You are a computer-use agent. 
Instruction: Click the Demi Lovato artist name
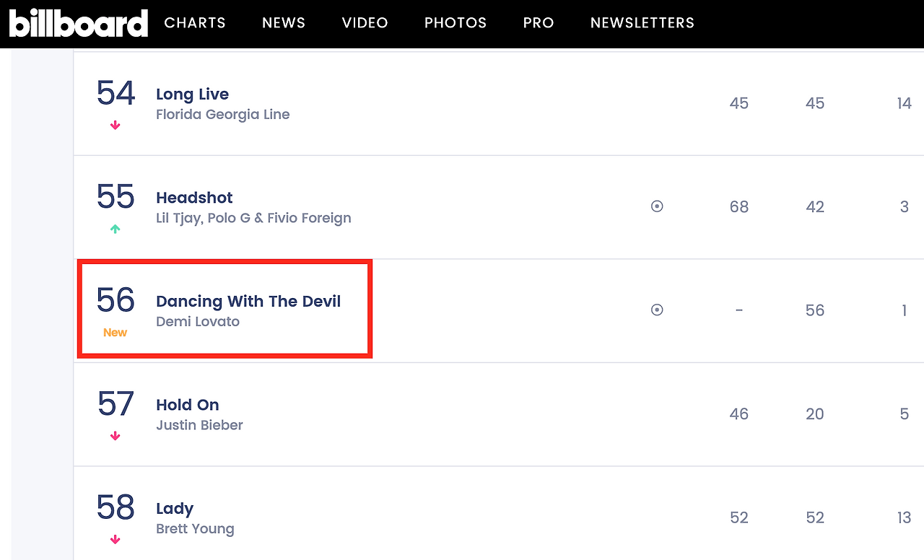coord(198,321)
